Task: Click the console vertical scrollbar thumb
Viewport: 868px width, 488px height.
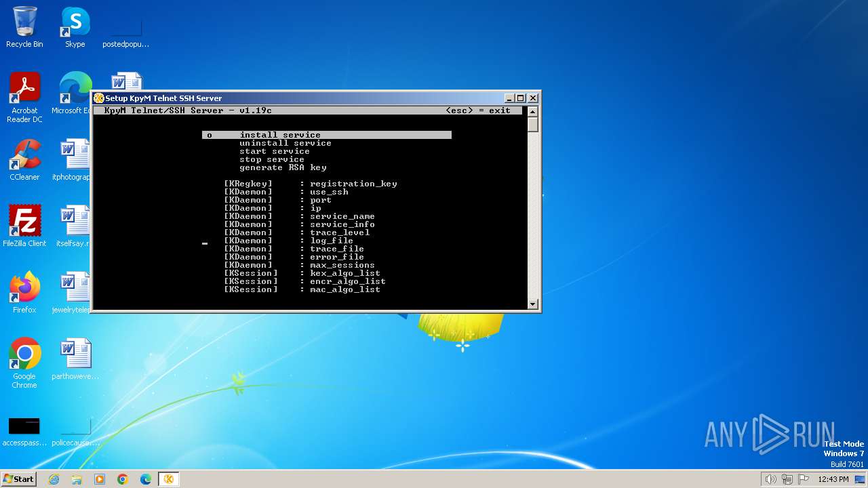Action: pos(533,124)
